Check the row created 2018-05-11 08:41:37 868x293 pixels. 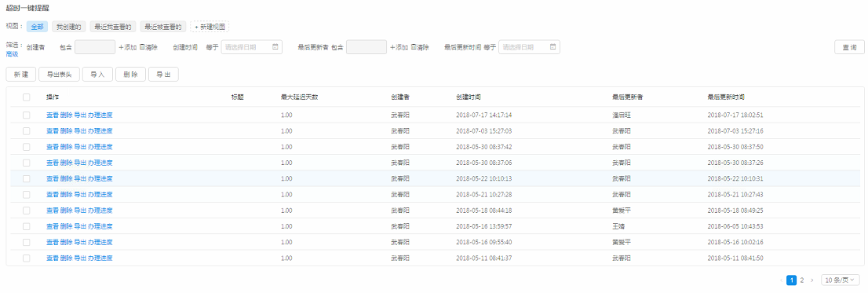click(26, 258)
